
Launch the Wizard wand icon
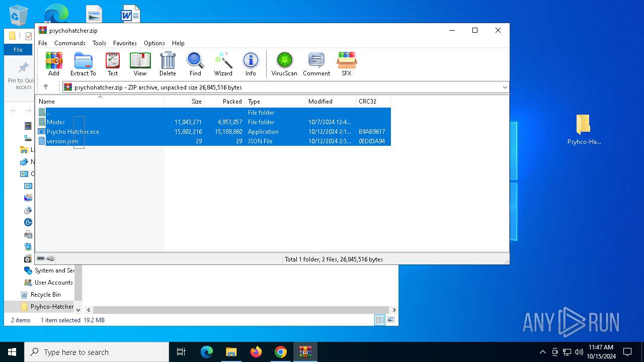click(x=223, y=64)
